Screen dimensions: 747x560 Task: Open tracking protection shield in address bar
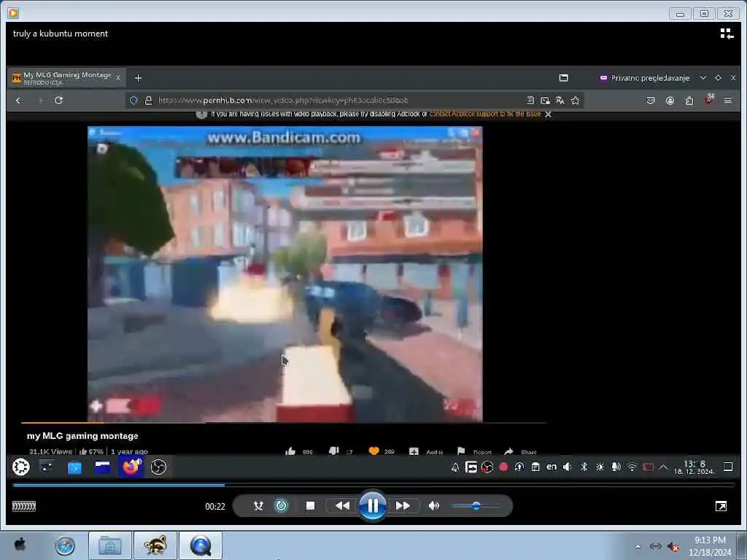click(134, 101)
